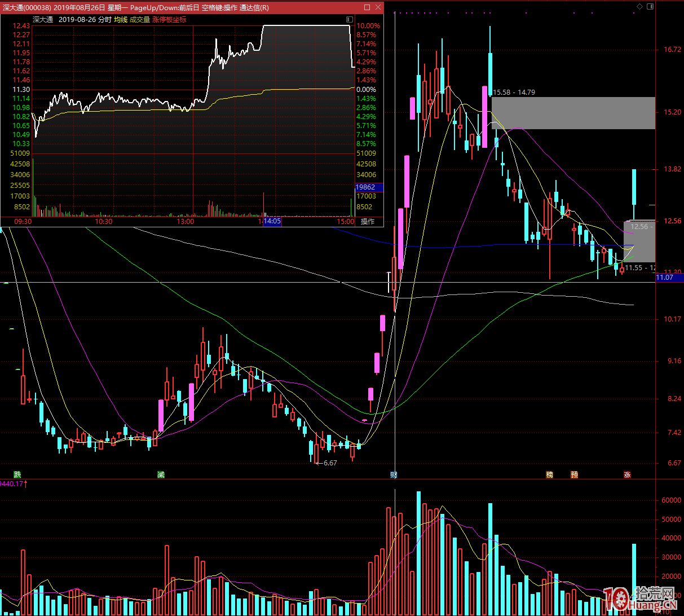Screen dimensions: 684x616
Task: Toggle panel layout icon in intraday popup
Action: 349,20
